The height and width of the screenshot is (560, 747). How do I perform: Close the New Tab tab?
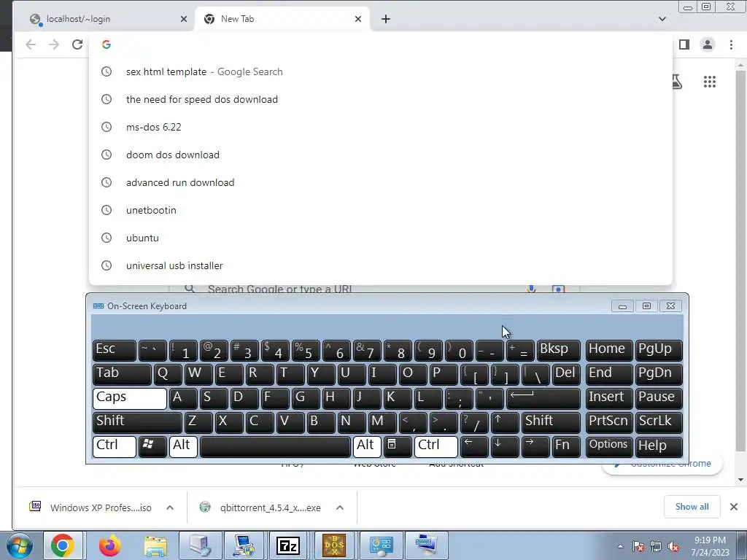coord(358,19)
